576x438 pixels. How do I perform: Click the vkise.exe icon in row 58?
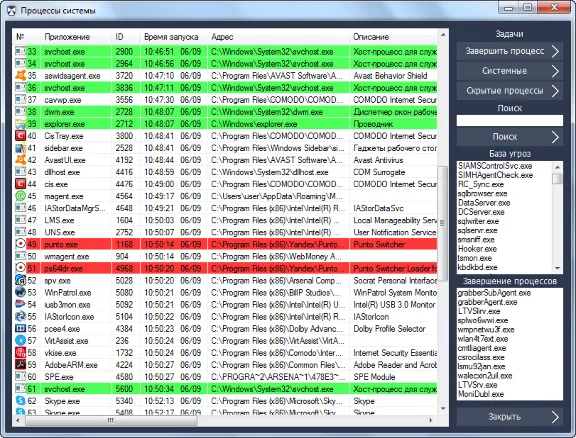pos(20,352)
